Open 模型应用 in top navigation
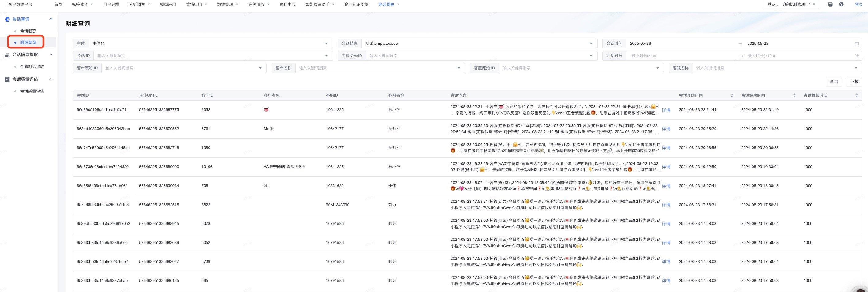 (x=168, y=4)
